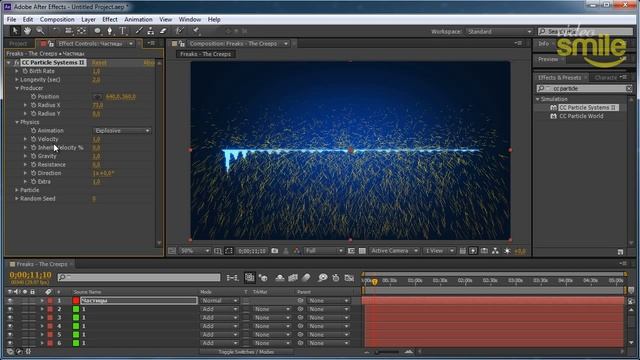This screenshot has height=360, width=640.
Task: Open comp flowchart icon in viewer bar
Action: click(x=495, y=251)
